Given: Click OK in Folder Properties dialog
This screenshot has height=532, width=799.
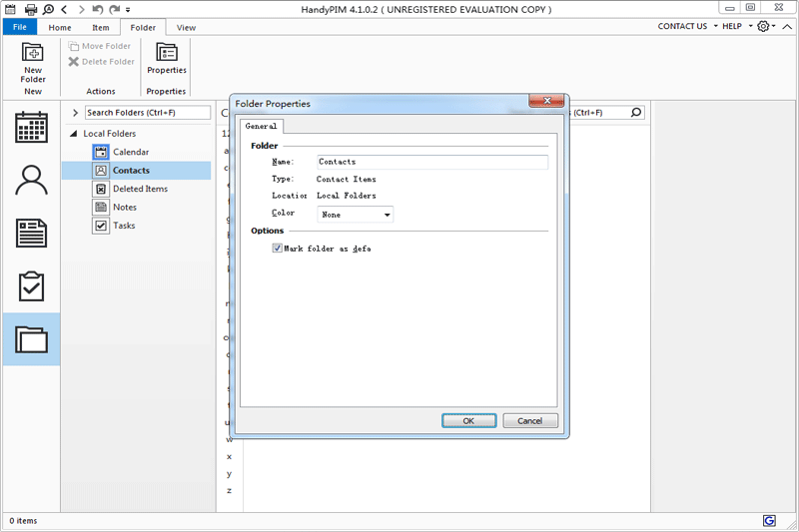Looking at the screenshot, I should point(468,421).
